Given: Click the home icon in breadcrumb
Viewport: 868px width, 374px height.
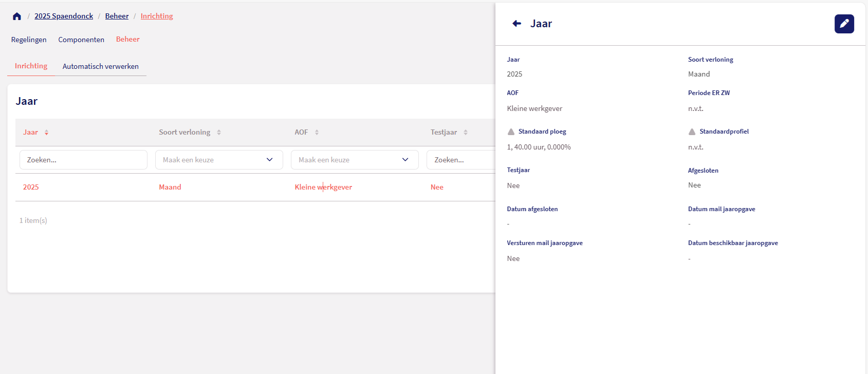Looking at the screenshot, I should [17, 16].
